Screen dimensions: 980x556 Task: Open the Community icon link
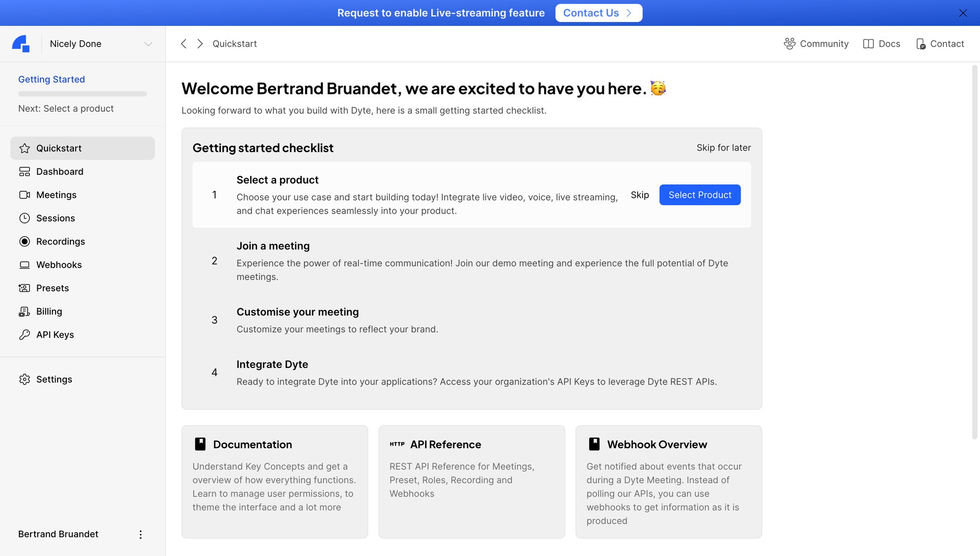[x=789, y=44]
